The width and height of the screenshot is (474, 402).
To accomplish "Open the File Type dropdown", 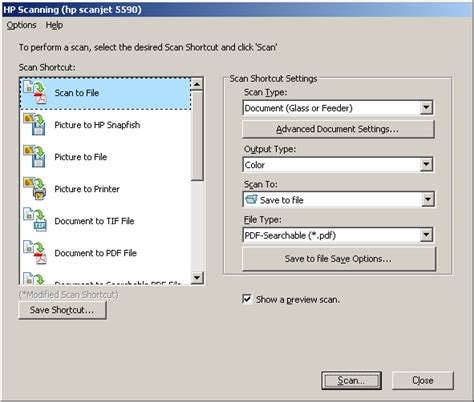I will click(426, 235).
